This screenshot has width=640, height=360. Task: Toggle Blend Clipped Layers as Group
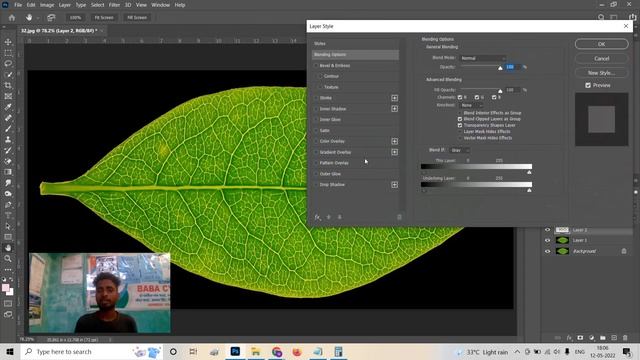coord(460,119)
